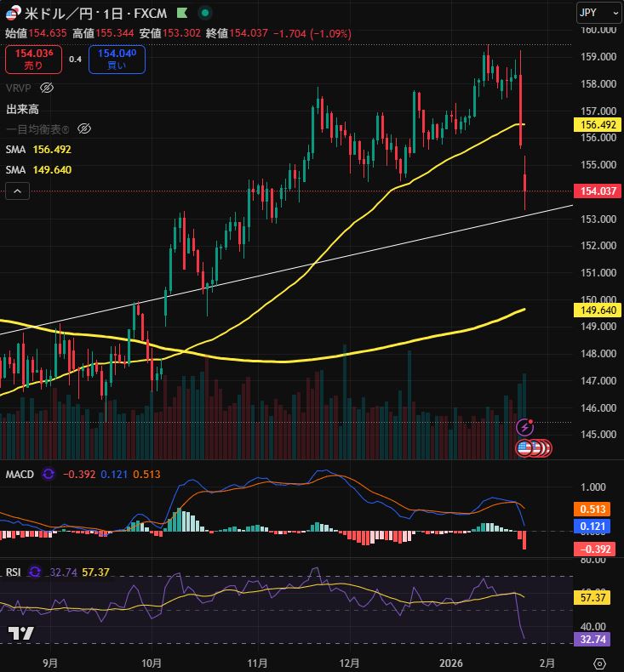Select the SMA 156.492 indicator legend
The width and height of the screenshot is (624, 672).
39,149
